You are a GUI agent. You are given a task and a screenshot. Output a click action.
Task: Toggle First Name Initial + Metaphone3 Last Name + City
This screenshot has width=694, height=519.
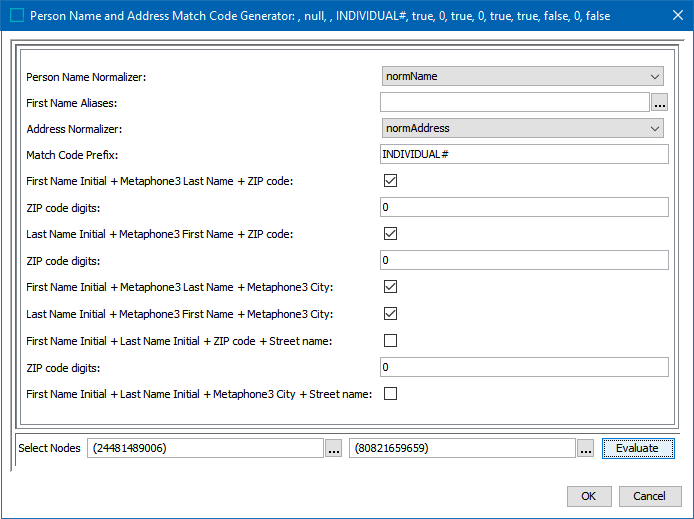pyautogui.click(x=391, y=287)
